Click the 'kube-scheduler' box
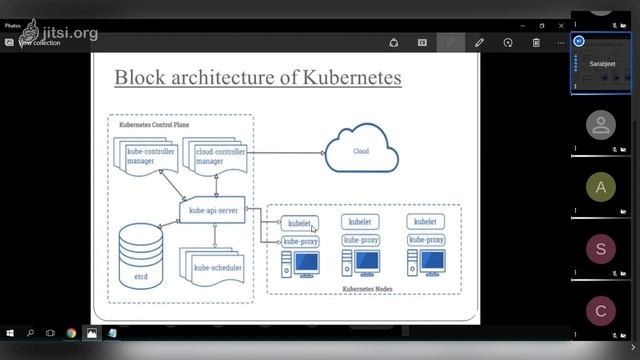Image resolution: width=640 pixels, height=360 pixels. click(212, 267)
